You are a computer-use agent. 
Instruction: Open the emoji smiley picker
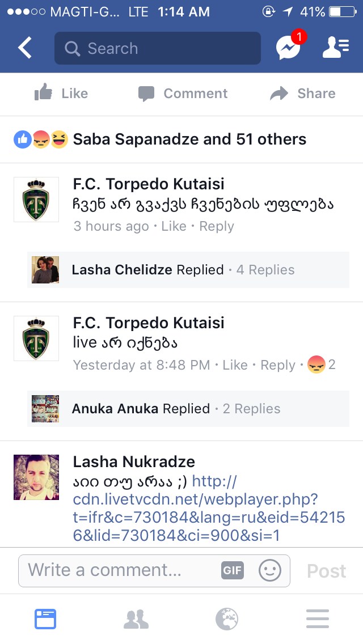point(270,570)
